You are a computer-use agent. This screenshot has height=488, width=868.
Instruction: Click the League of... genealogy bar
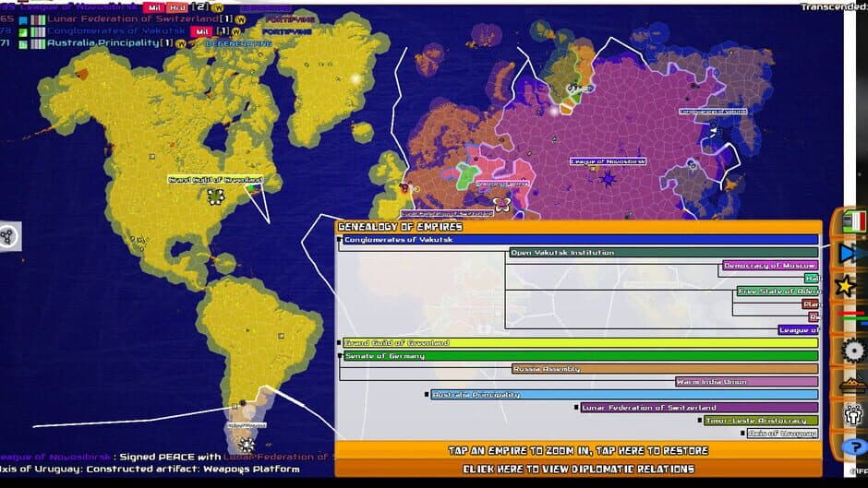tap(798, 329)
